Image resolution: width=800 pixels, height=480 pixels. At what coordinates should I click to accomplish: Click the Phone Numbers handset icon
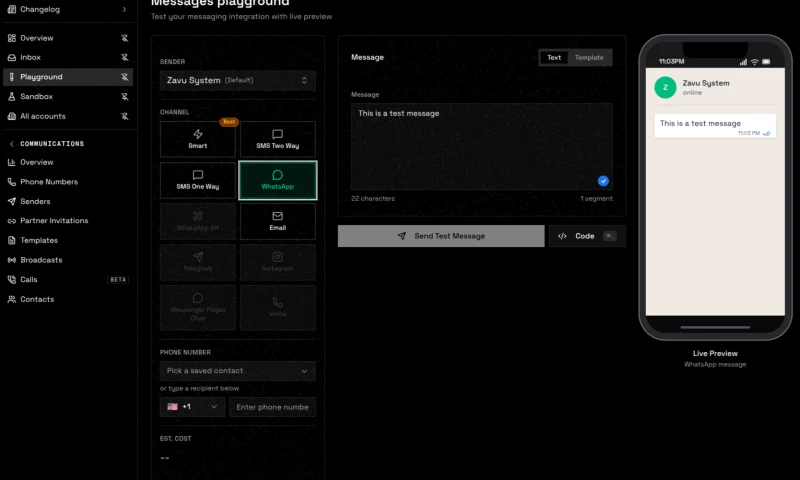click(12, 182)
